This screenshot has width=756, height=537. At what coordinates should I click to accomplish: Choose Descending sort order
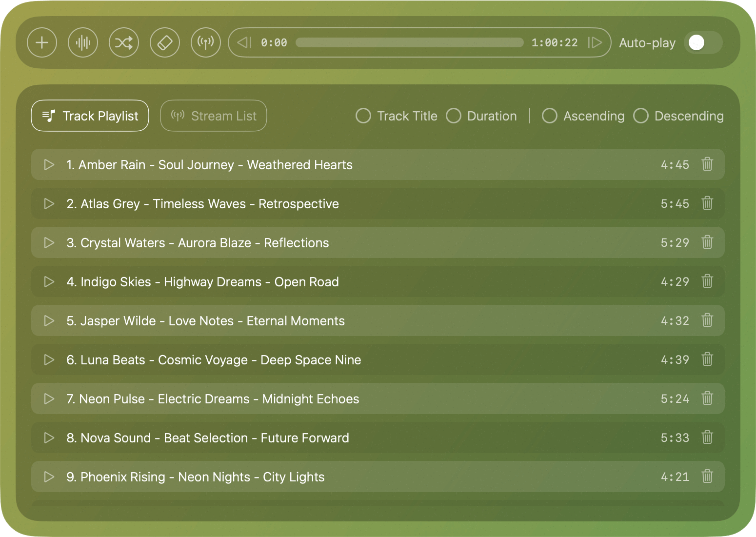(x=640, y=116)
